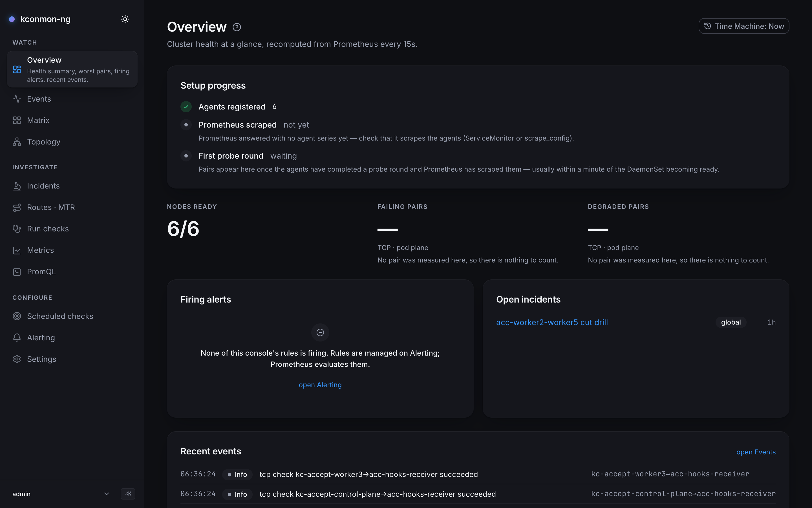Viewport: 812px width, 508px height.
Task: Click the Run checks stethoscope icon
Action: point(17,229)
